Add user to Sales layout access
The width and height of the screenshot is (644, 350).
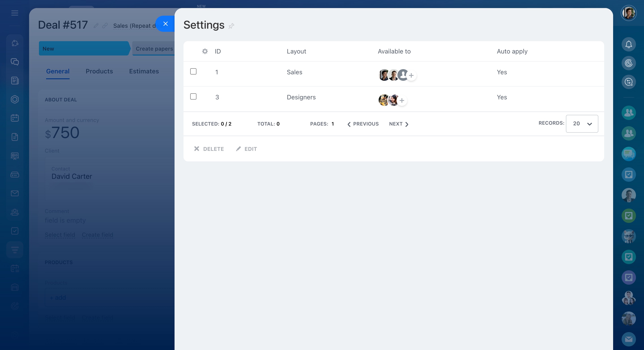coord(411,75)
